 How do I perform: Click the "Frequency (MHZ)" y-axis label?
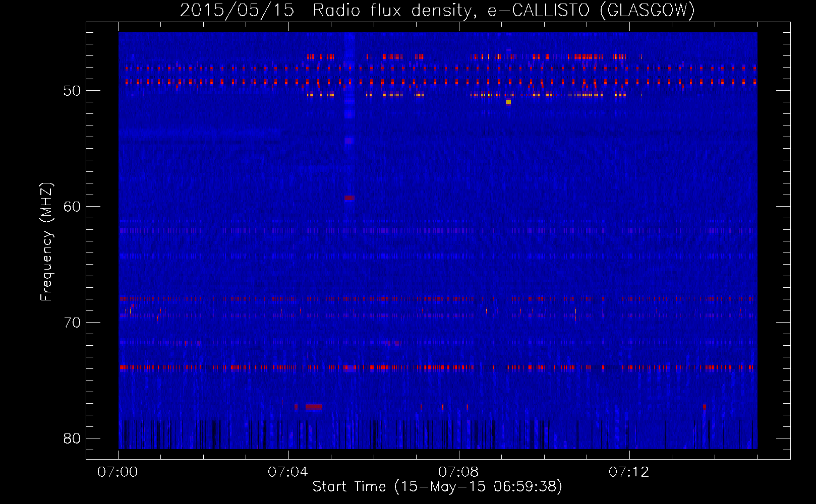point(46,242)
